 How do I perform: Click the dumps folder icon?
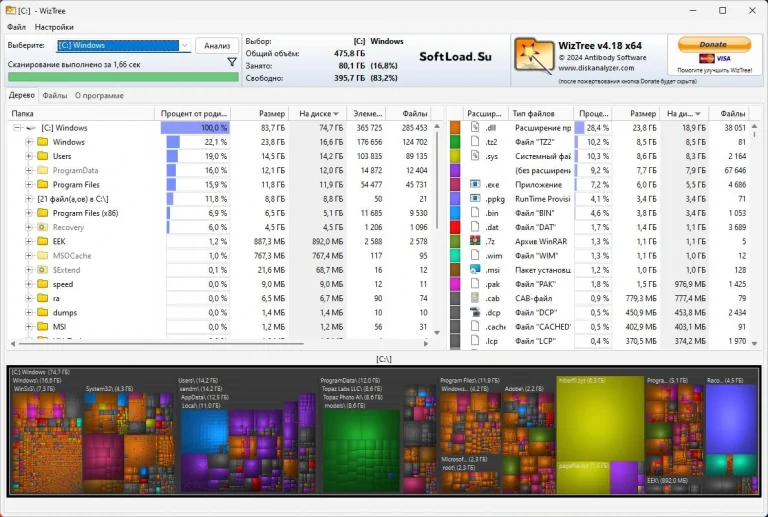tap(43, 312)
